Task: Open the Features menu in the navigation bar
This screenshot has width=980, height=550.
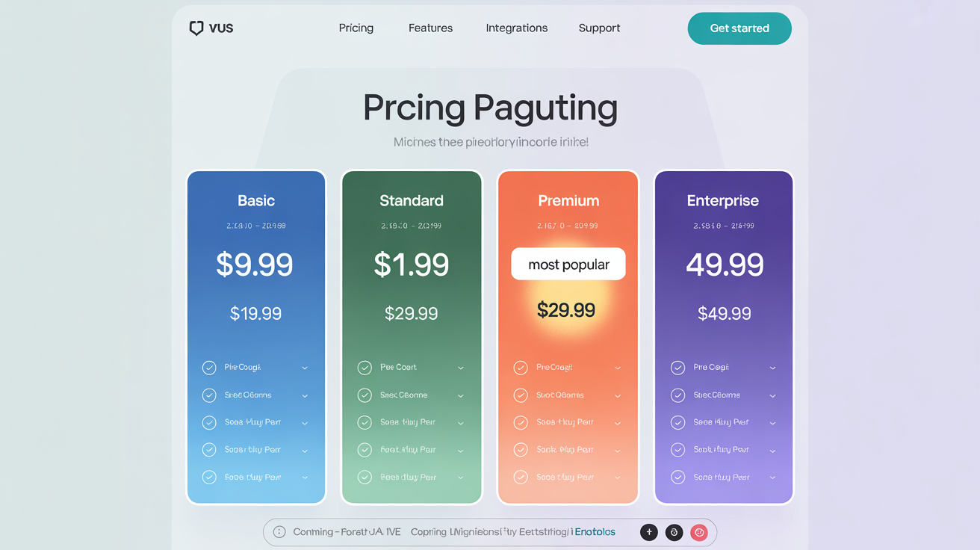Action: (430, 28)
